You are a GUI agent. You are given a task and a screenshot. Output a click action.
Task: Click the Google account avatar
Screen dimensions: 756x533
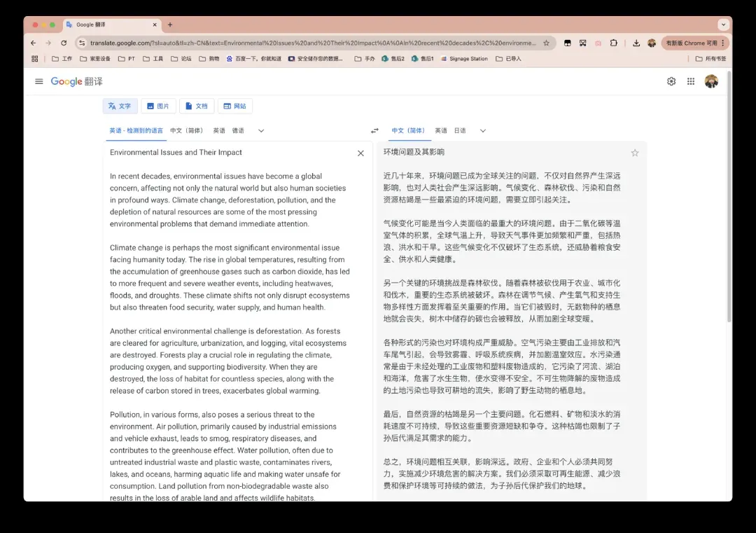(x=711, y=81)
